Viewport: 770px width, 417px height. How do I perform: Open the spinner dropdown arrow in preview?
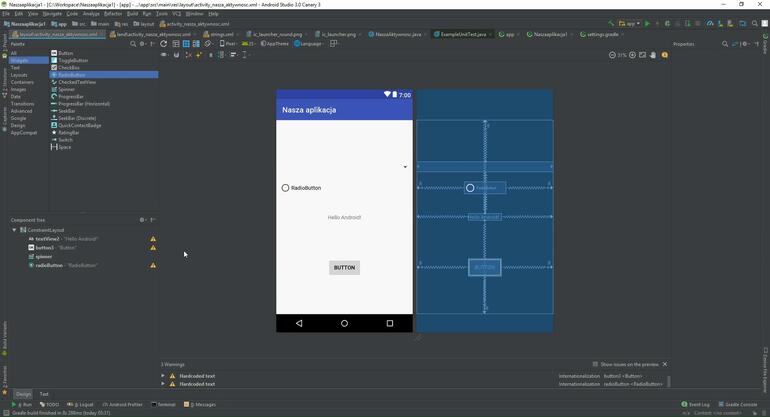tap(405, 167)
